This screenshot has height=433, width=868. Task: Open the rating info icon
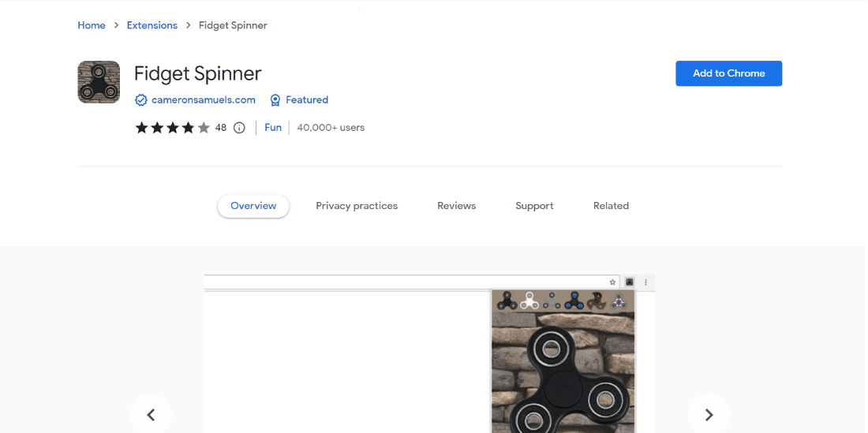tap(239, 128)
